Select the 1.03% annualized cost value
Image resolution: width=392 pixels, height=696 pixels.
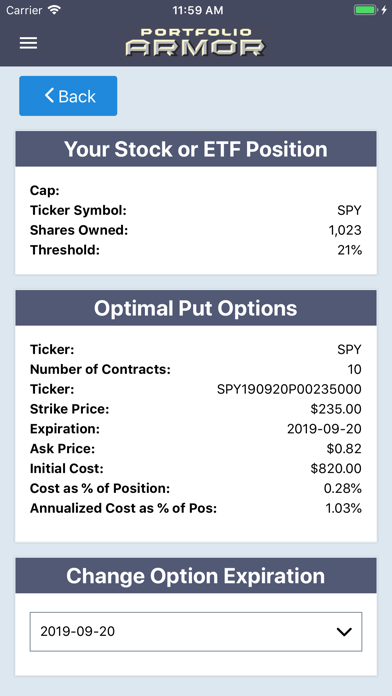(344, 508)
